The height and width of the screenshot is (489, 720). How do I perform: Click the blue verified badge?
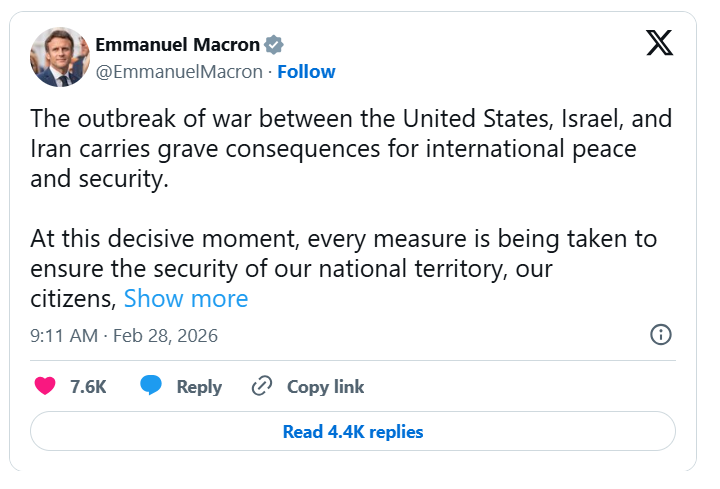(x=274, y=45)
